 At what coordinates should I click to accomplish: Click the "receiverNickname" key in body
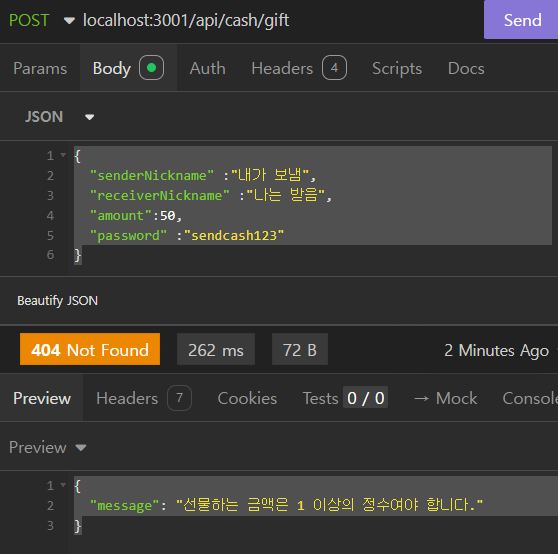click(160, 195)
